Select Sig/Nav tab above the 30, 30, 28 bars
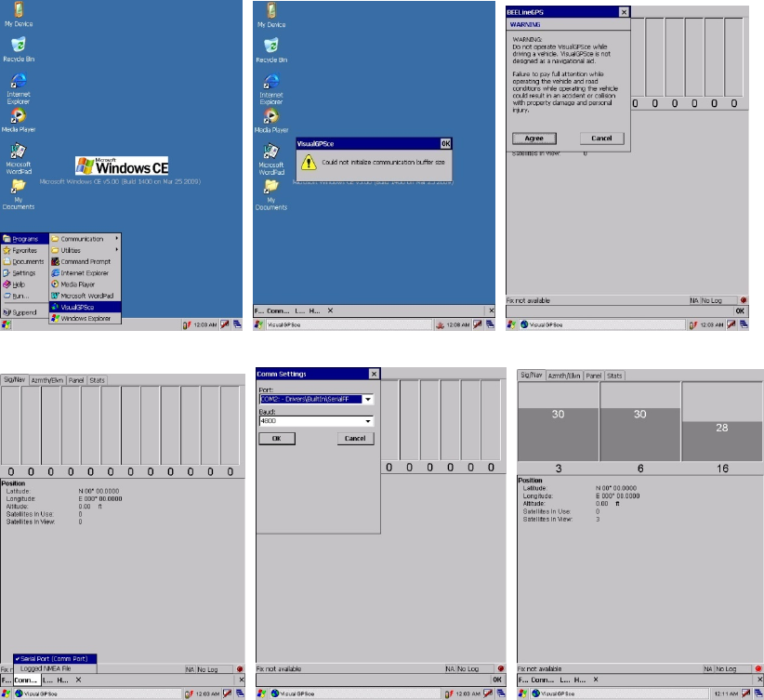The image size is (764, 700). click(x=531, y=375)
